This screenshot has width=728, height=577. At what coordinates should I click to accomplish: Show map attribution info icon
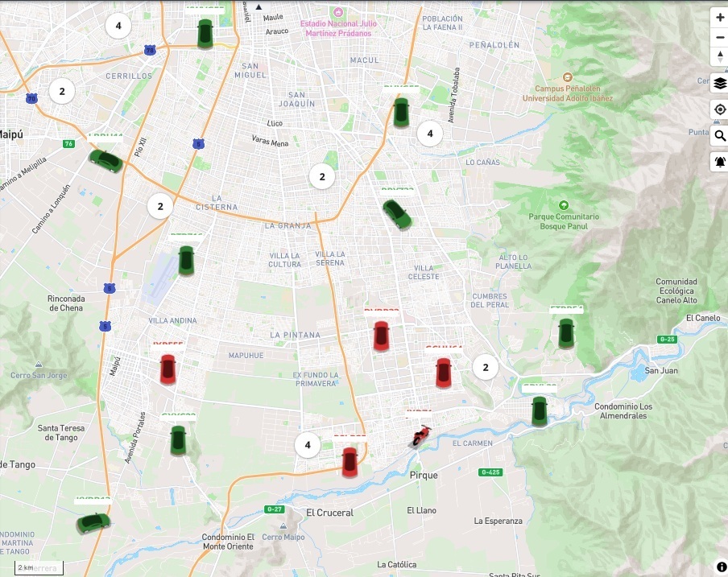(x=721, y=567)
